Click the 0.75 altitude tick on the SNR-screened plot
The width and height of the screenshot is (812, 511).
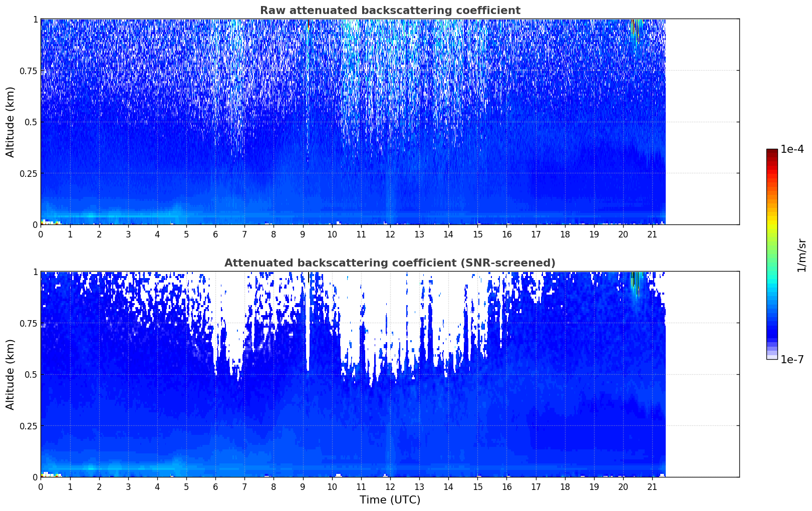[x=29, y=323]
